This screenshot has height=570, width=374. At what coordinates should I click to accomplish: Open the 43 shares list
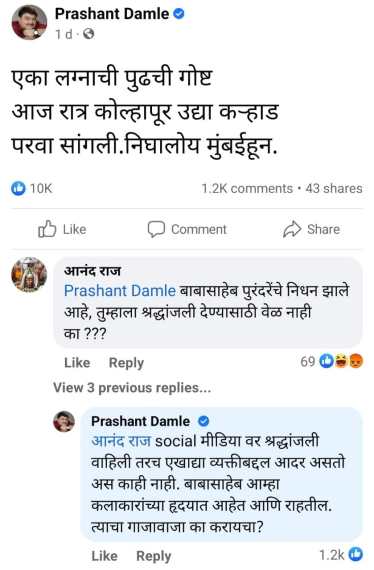tap(334, 188)
